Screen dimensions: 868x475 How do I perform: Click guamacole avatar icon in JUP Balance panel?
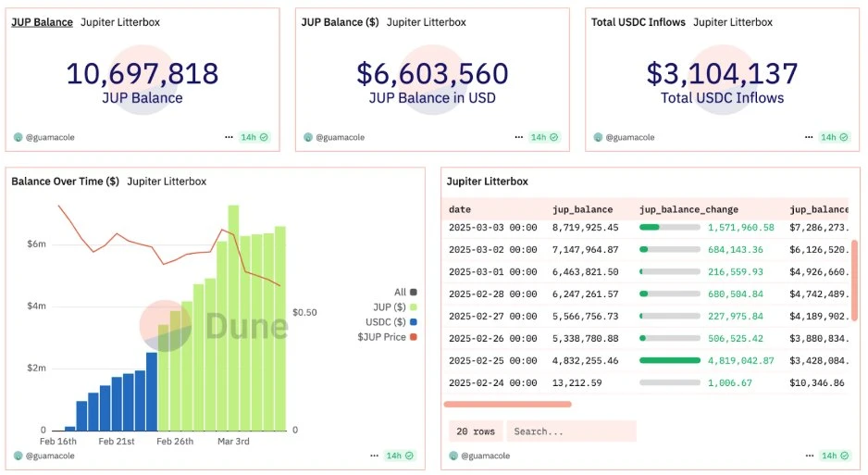tap(18, 137)
